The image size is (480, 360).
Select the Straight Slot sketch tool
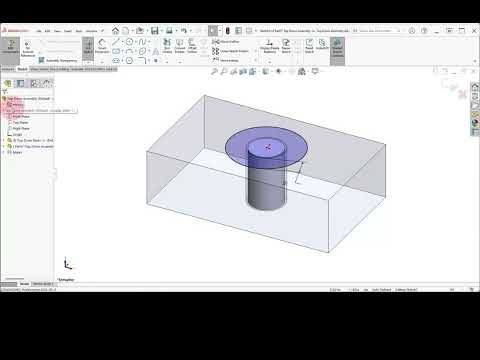tap(116, 61)
